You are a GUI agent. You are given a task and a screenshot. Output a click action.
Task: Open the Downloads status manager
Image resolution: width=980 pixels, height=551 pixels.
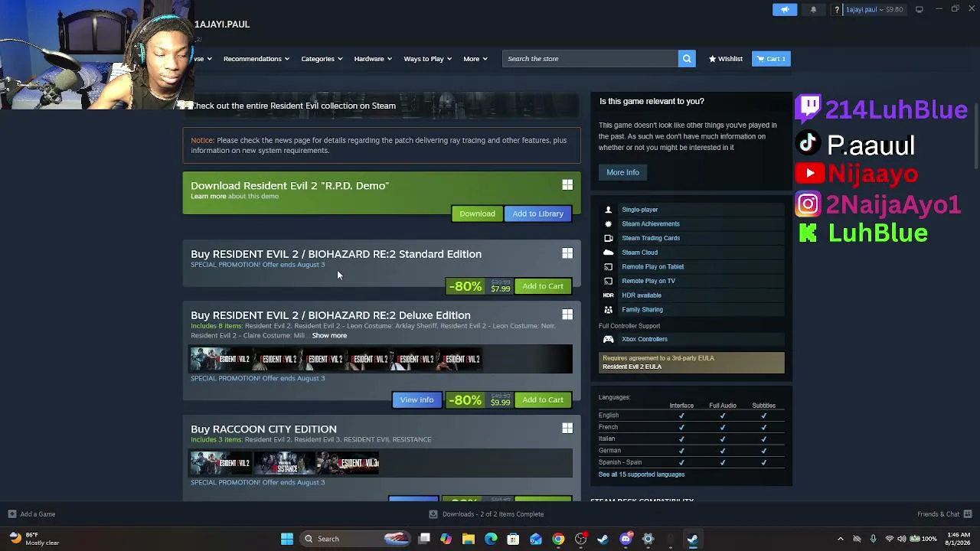click(487, 514)
